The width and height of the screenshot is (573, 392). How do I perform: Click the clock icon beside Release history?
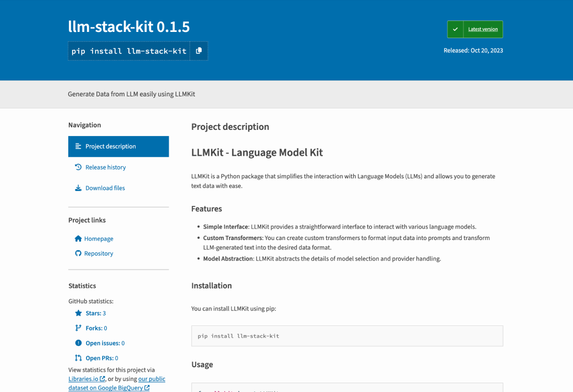pos(78,167)
